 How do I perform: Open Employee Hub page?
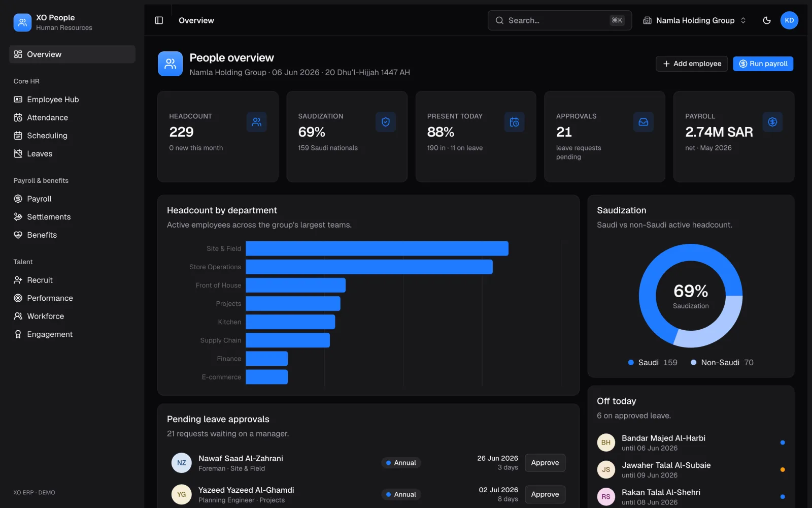(72, 100)
